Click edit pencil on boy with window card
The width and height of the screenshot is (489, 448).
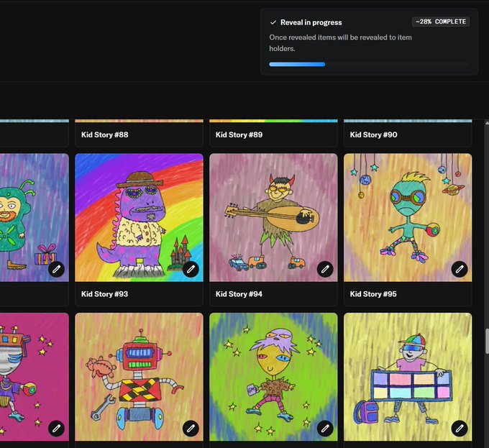tap(460, 429)
